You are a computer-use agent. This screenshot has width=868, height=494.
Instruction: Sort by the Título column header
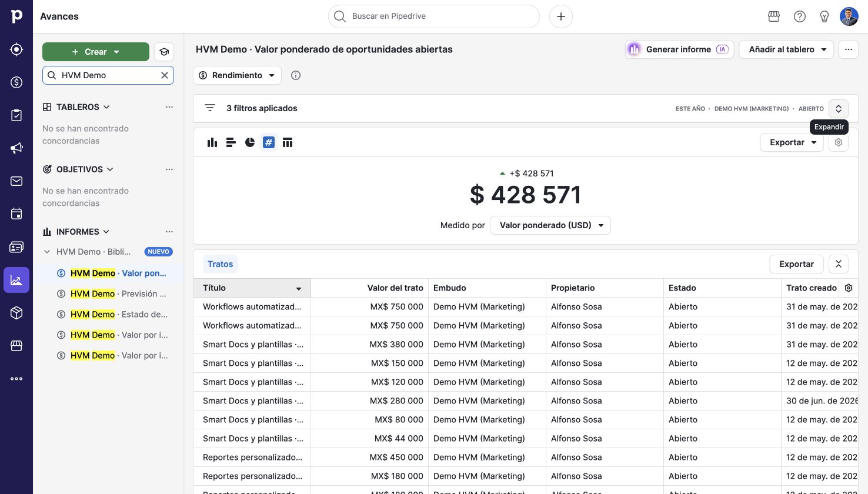(x=252, y=288)
